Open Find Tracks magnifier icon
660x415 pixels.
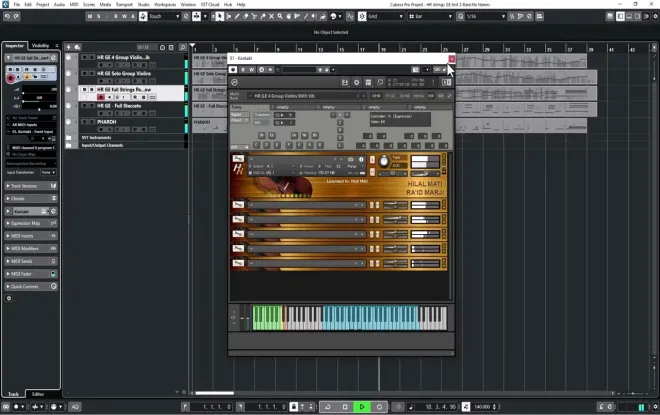(x=183, y=47)
